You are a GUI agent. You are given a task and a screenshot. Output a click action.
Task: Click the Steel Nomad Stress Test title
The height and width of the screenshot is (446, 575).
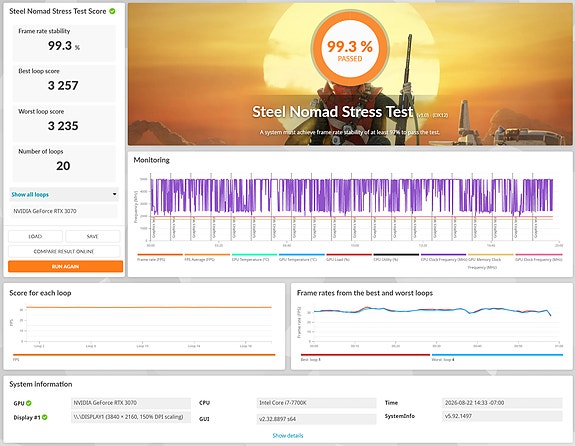click(333, 112)
